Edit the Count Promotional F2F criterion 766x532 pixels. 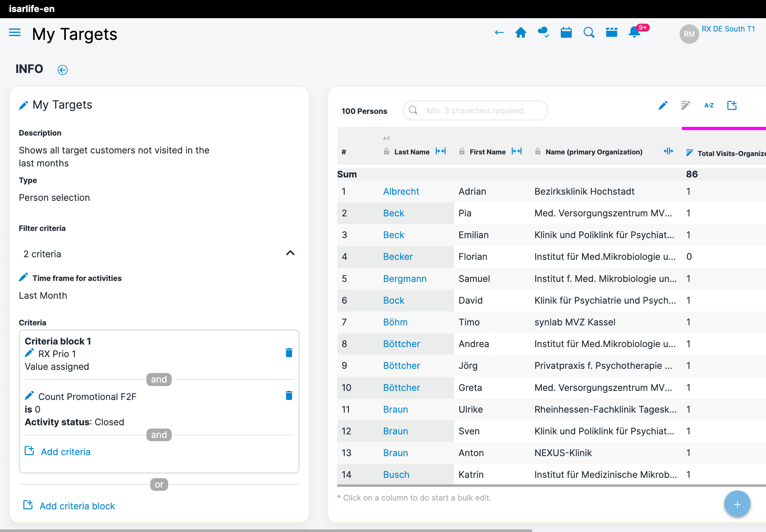click(x=29, y=396)
